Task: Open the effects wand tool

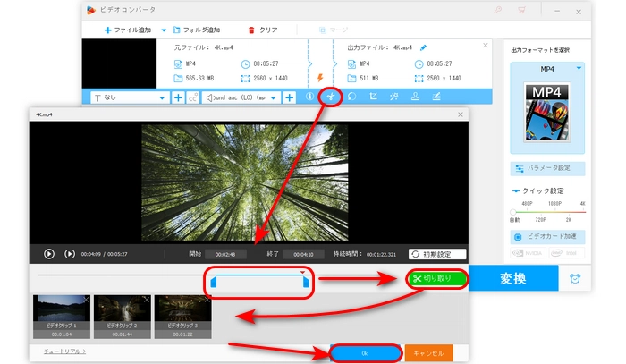Action: coord(393,97)
